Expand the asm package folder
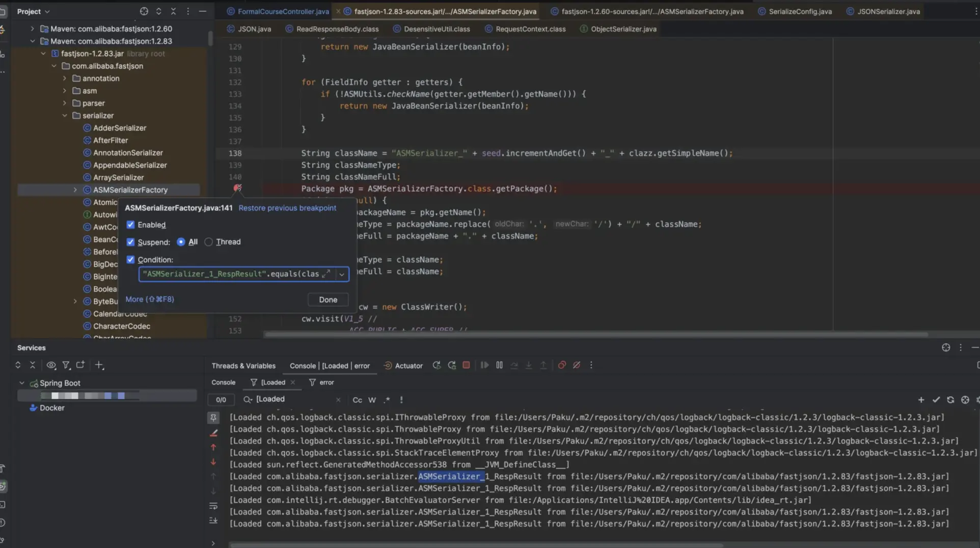Viewport: 980px width, 548px height. (65, 91)
